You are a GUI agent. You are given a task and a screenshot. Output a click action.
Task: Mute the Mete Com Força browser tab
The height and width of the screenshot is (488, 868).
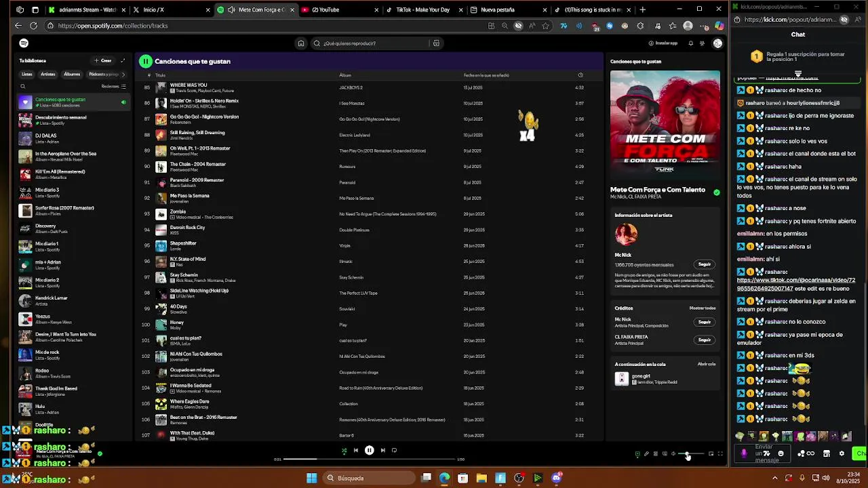[231, 9]
